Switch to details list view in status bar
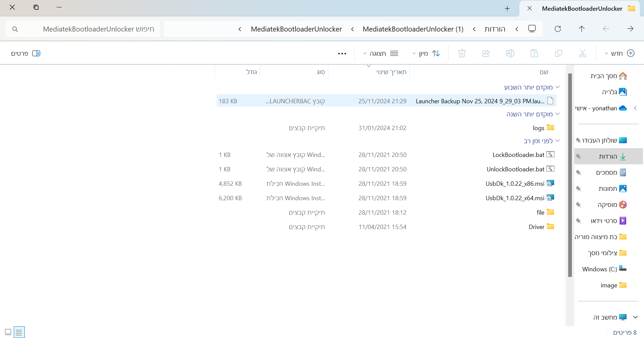Image resolution: width=644 pixels, height=338 pixels. click(x=19, y=332)
